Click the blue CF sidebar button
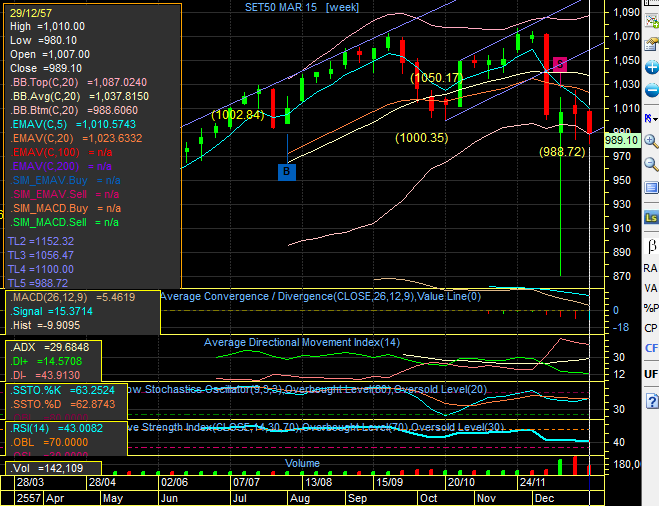This screenshot has width=659, height=506. pyautogui.click(x=651, y=348)
